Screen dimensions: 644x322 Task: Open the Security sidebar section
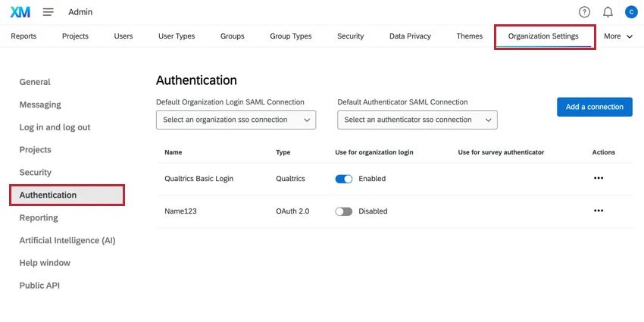(x=36, y=173)
